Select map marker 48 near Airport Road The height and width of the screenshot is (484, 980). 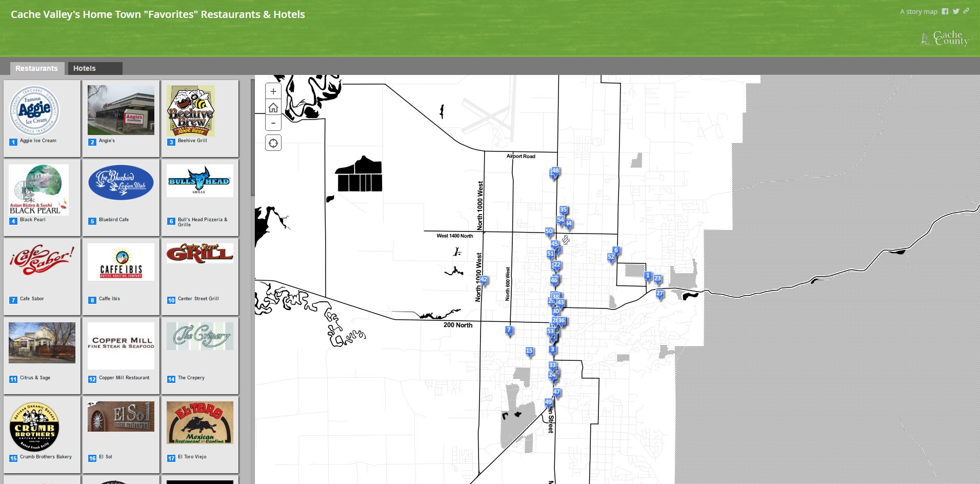pyautogui.click(x=555, y=171)
